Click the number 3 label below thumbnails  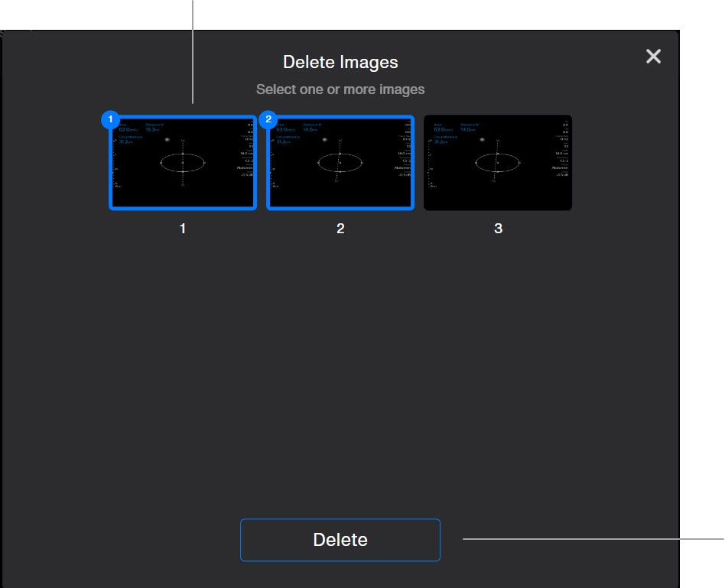(498, 229)
